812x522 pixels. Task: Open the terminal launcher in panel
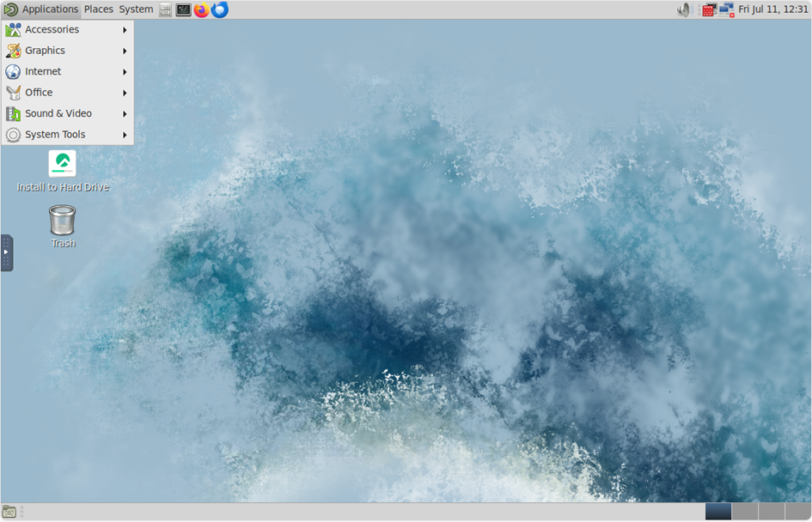pyautogui.click(x=183, y=9)
